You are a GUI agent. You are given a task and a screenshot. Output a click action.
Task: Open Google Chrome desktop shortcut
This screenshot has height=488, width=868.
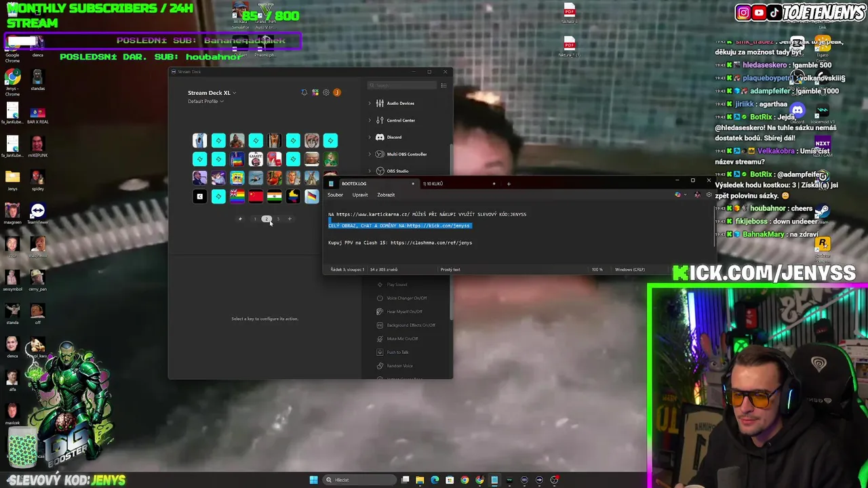(x=12, y=49)
